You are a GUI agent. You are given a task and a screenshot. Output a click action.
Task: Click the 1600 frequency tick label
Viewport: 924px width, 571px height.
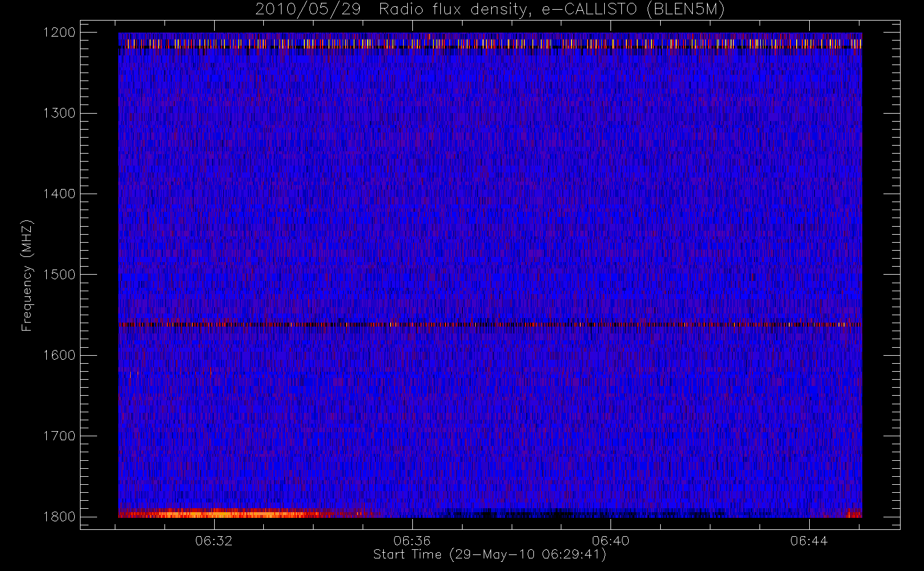(x=59, y=355)
